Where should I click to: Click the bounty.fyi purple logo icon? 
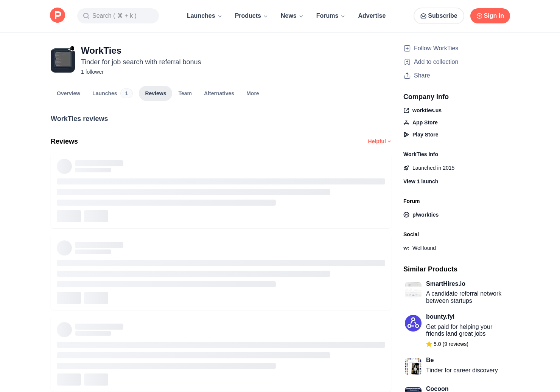pos(413,323)
